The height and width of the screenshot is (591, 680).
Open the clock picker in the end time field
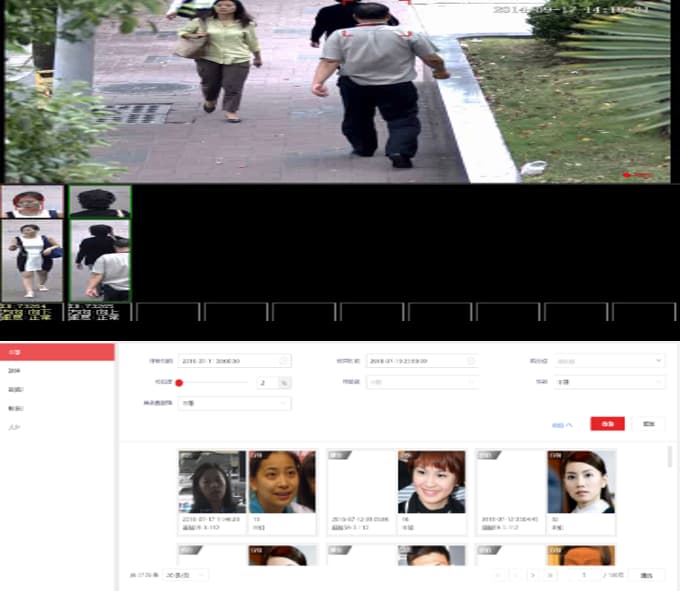471,361
